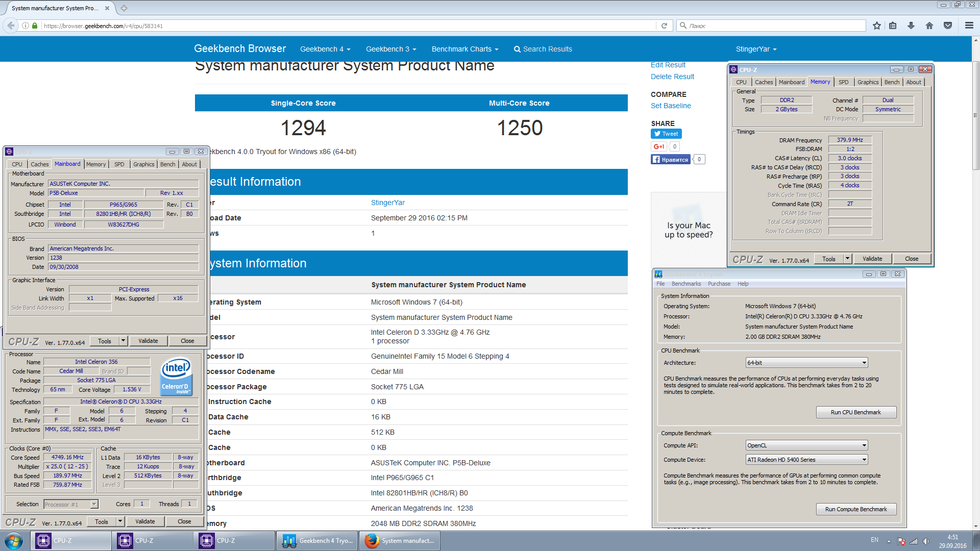This screenshot has width=980, height=551.
Task: Click Search Results in the navbar
Action: pos(543,49)
